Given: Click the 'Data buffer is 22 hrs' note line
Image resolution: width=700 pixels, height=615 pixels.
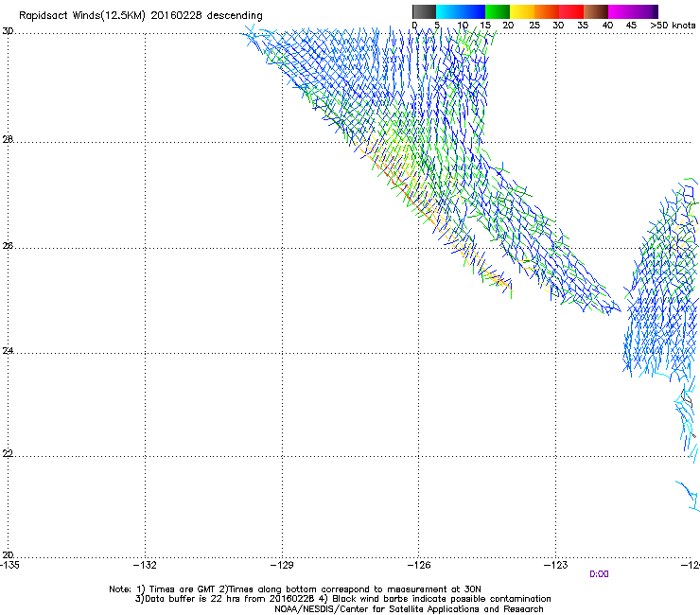Looking at the screenshot, I should pyautogui.click(x=342, y=599).
